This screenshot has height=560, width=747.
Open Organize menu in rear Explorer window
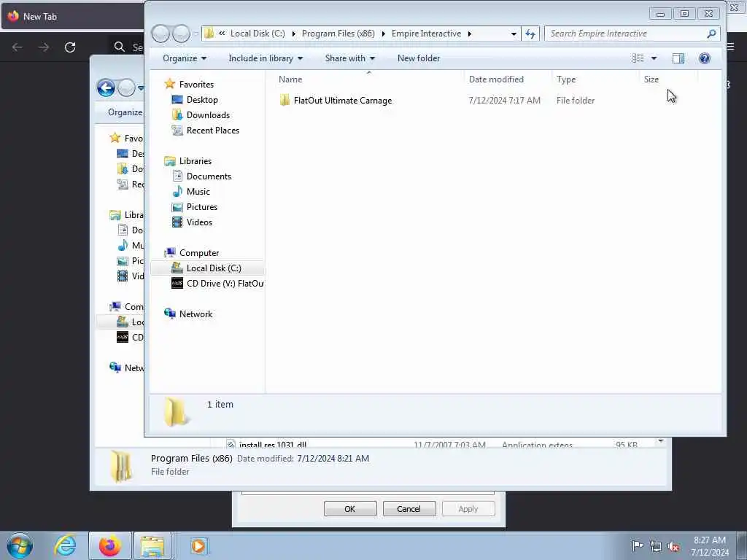[125, 112]
